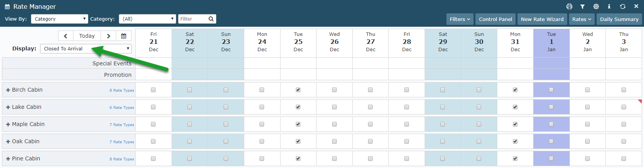Uncheck Birch Cabin checkbox for Tue 25 Dec

point(298,90)
